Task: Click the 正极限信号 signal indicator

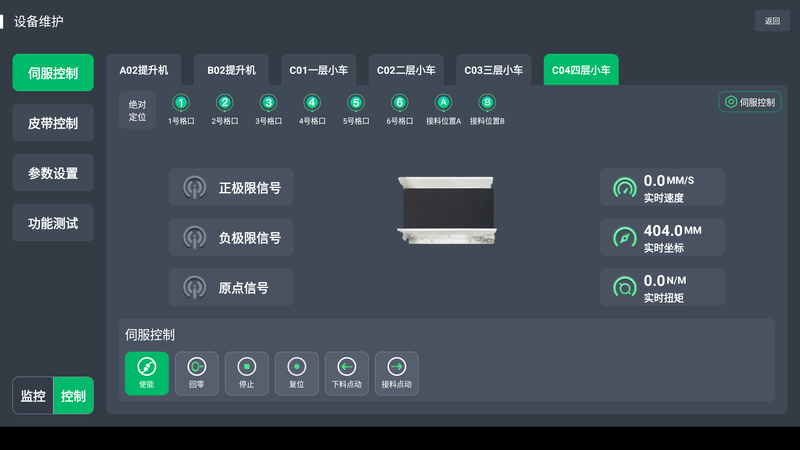Action: tap(231, 187)
